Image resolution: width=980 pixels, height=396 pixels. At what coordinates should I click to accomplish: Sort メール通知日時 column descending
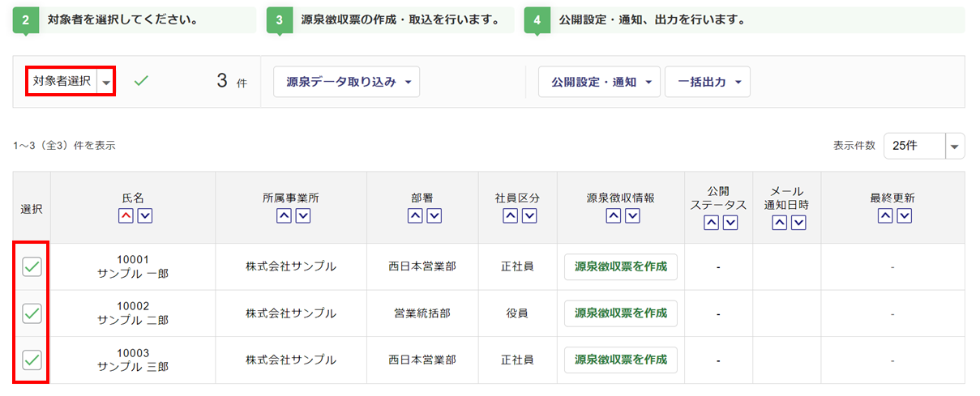[x=798, y=224]
